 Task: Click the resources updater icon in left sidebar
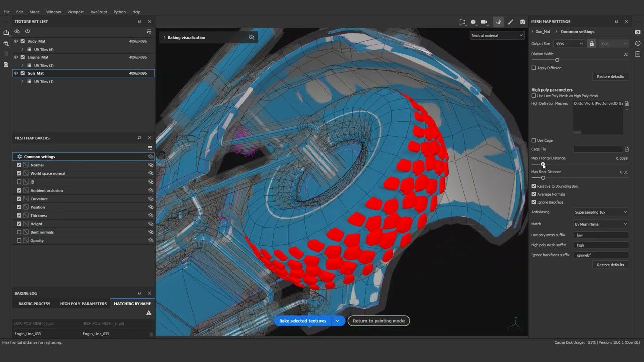click(x=6, y=44)
